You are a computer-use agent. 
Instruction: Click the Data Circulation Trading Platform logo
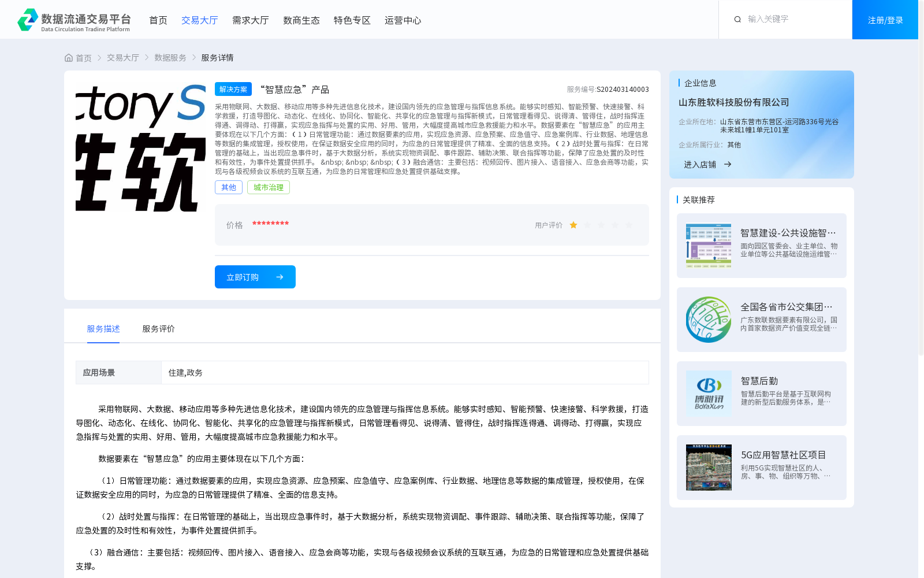click(x=74, y=20)
